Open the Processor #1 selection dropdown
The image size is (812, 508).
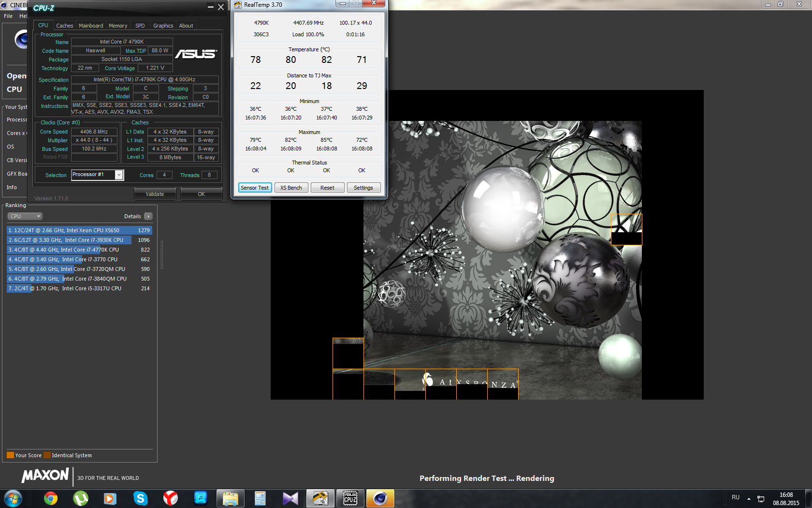98,175
